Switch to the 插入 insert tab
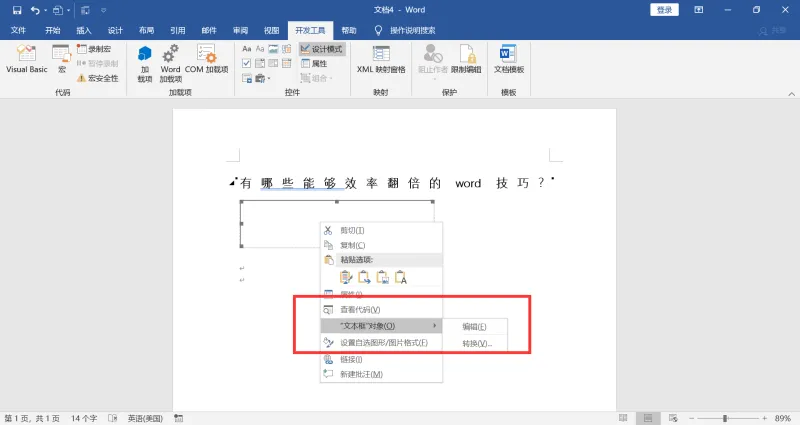 click(84, 30)
